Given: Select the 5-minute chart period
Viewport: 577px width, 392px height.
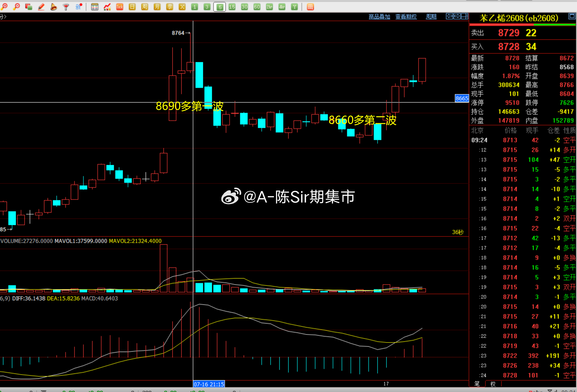Looking at the screenshot, I should coord(220,7).
